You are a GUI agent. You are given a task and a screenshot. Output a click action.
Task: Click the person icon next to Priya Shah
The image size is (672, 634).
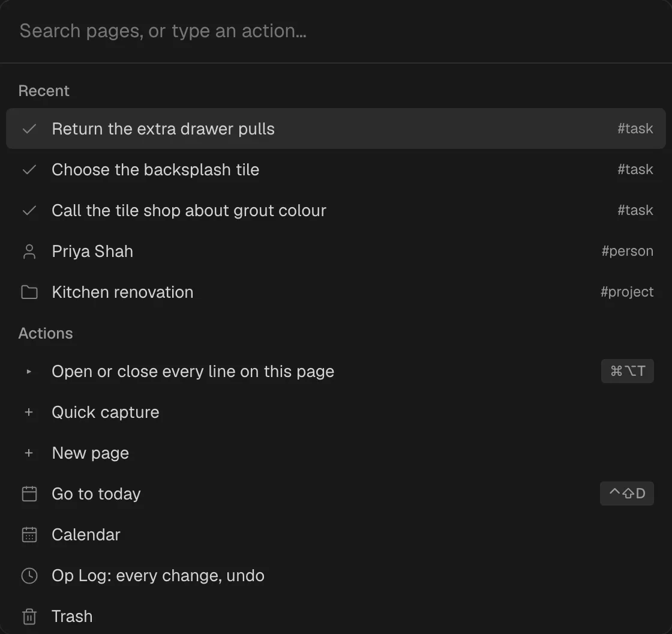29,252
